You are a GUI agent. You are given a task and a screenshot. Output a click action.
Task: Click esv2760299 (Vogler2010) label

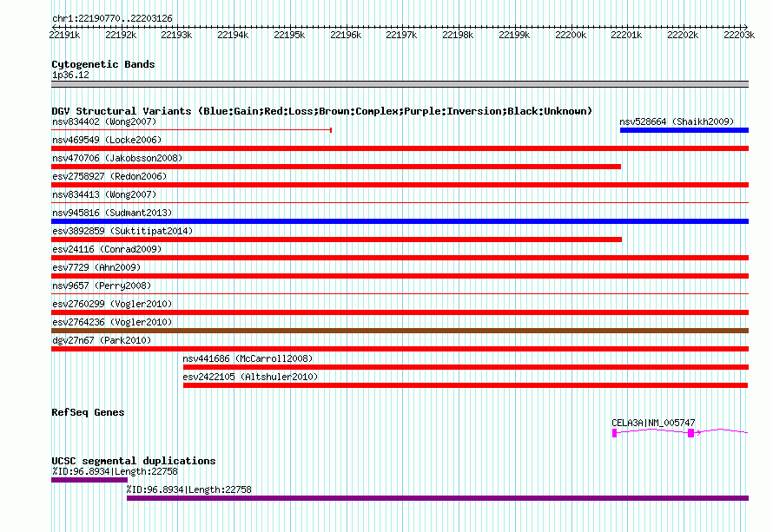pos(112,304)
